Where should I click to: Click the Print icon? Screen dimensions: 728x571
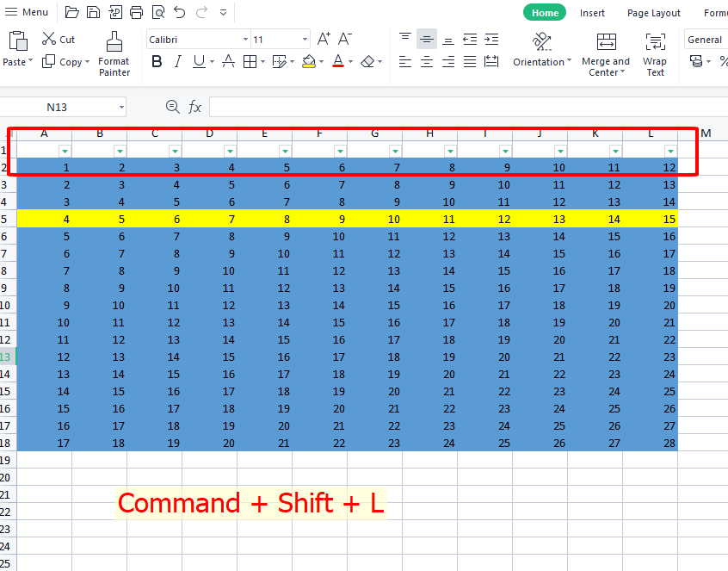tap(136, 12)
